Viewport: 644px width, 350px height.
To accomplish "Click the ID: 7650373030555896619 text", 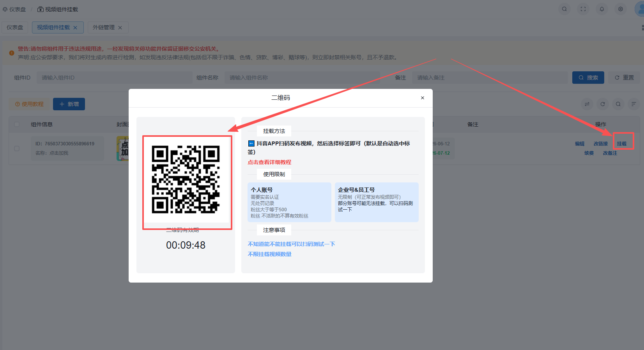I will (65, 144).
